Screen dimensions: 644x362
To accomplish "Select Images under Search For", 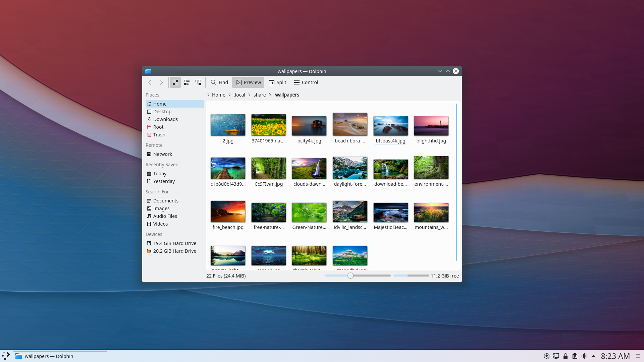I will click(161, 208).
